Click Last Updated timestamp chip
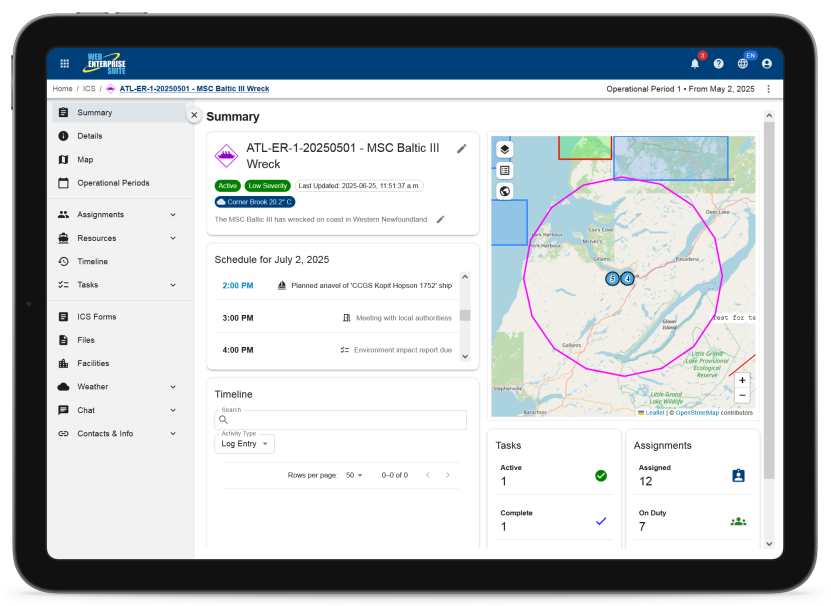 [x=359, y=186]
